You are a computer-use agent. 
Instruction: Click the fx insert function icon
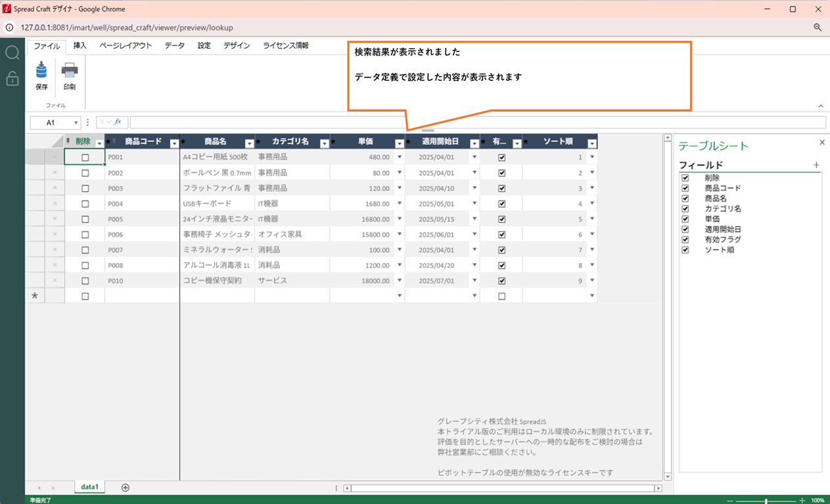118,122
